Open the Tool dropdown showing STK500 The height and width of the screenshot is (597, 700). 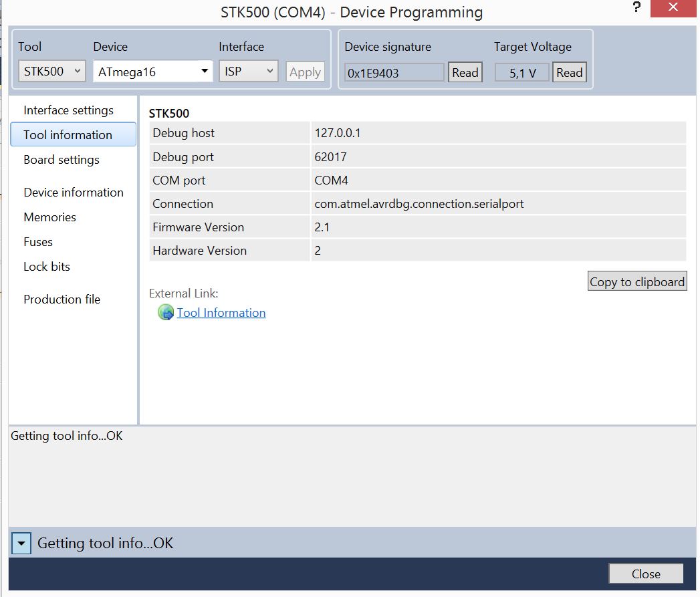(51, 72)
